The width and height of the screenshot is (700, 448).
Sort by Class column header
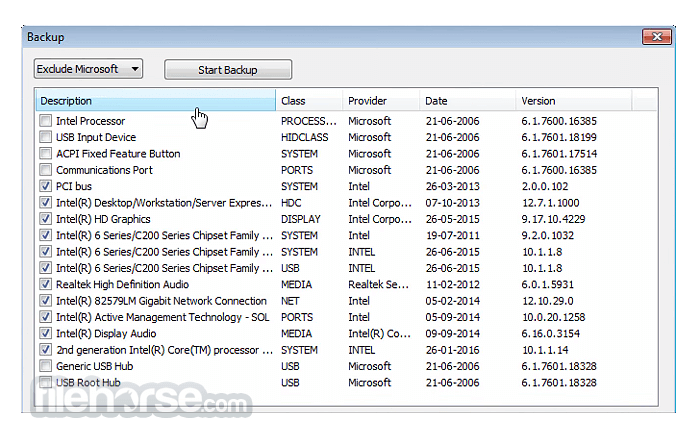point(309,101)
